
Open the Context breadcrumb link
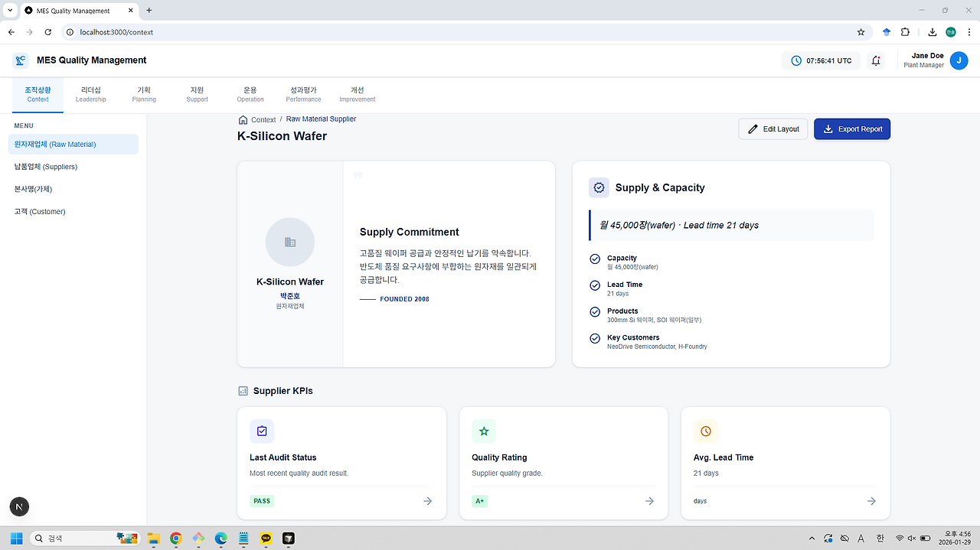tap(263, 120)
